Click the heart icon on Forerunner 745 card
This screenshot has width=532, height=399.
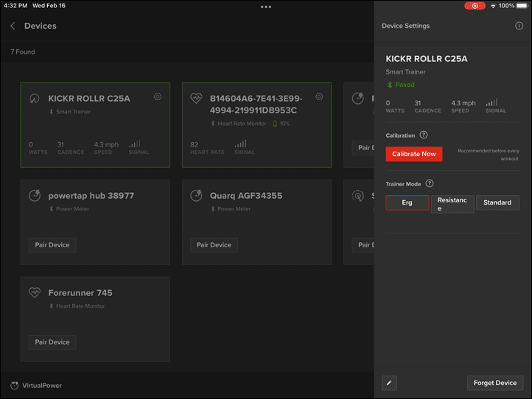pyautogui.click(x=35, y=292)
